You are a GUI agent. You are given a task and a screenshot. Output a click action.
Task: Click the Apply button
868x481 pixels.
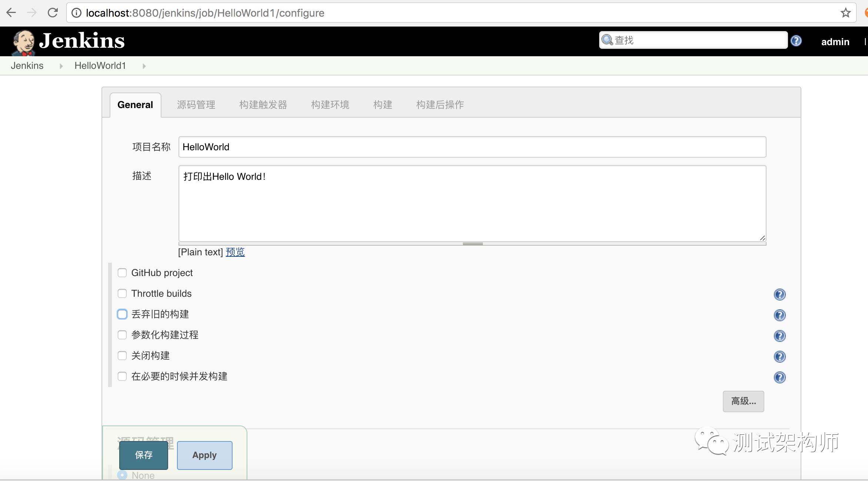[x=205, y=455]
